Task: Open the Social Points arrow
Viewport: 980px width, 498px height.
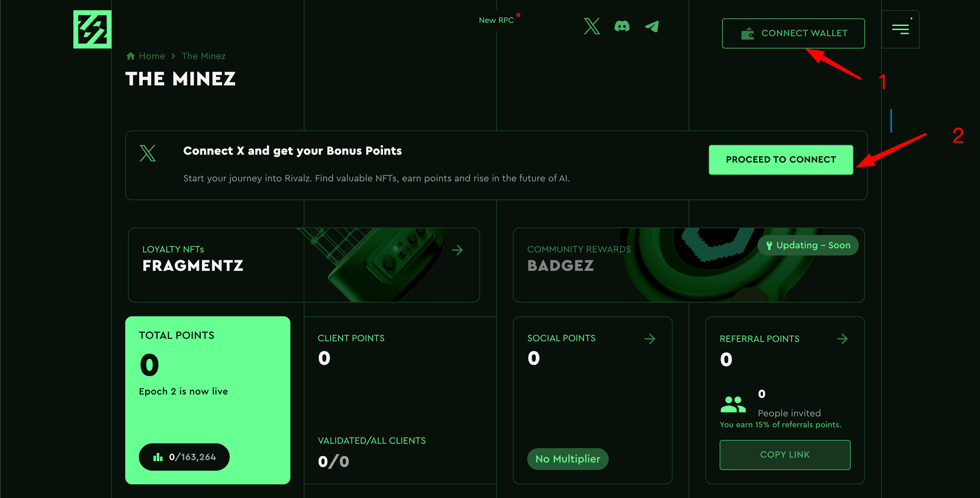Action: (x=650, y=339)
